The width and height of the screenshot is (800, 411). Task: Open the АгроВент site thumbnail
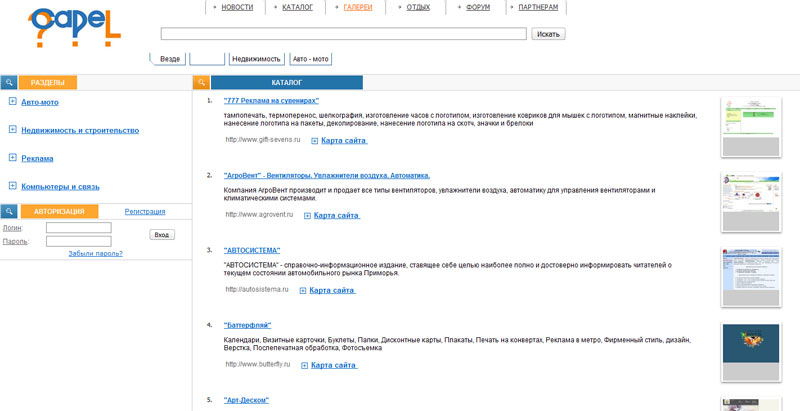click(751, 202)
